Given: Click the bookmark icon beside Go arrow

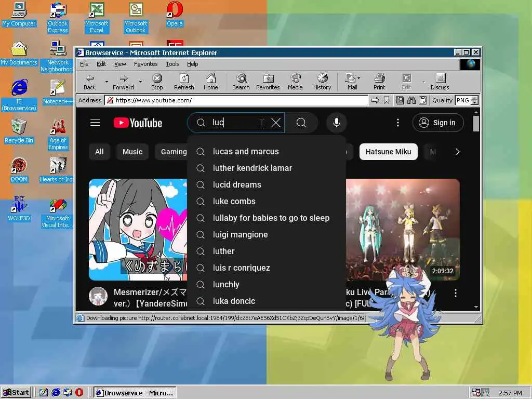Looking at the screenshot, I should click(387, 100).
